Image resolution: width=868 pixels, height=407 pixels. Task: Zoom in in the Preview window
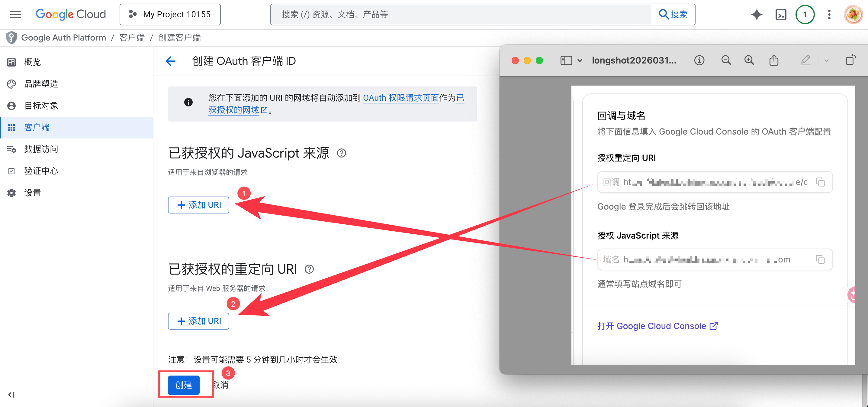point(749,60)
